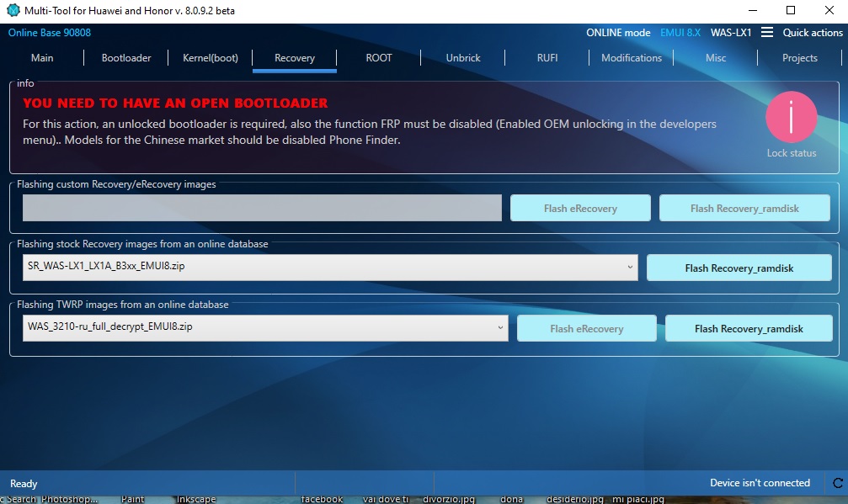Expand the SR_WAS-LX1_LX1A_B3xx_EMUI8.zip stock recovery dropdown

(x=330, y=268)
